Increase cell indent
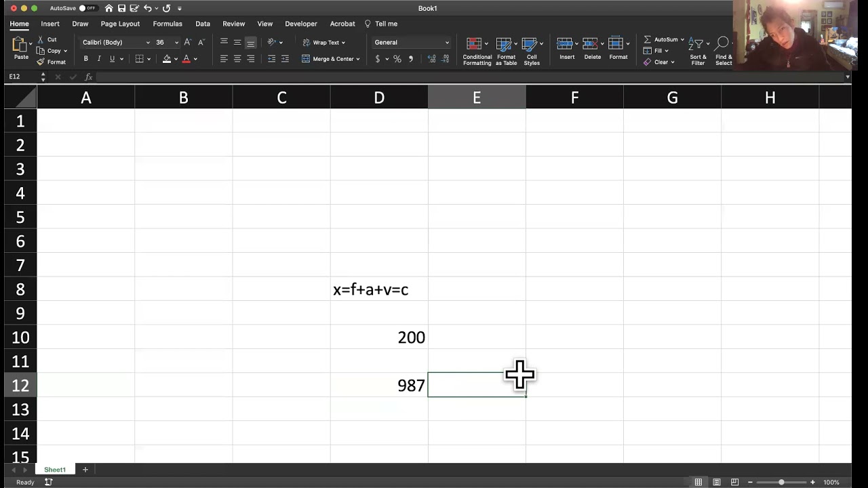The height and width of the screenshot is (488, 868). point(285,59)
